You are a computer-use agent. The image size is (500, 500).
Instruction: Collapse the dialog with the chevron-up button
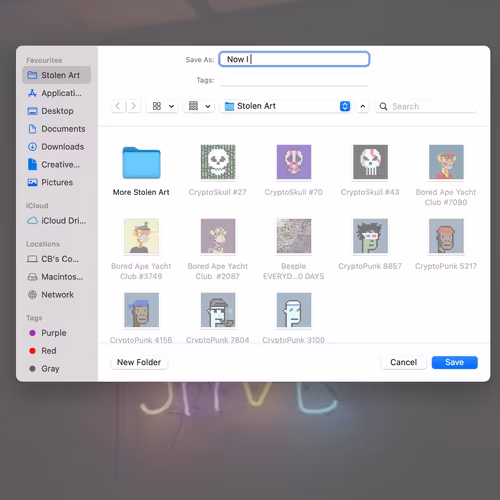click(363, 106)
